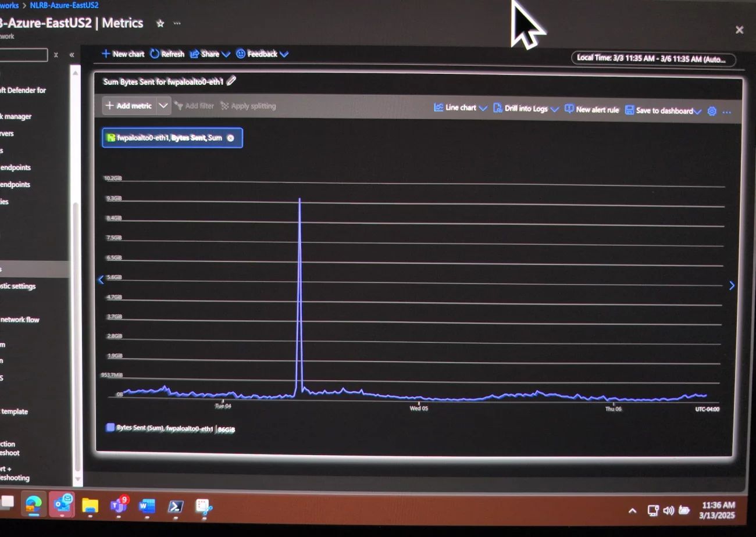Open Outlook from the taskbar
This screenshot has height=537, width=756.
[x=62, y=505]
